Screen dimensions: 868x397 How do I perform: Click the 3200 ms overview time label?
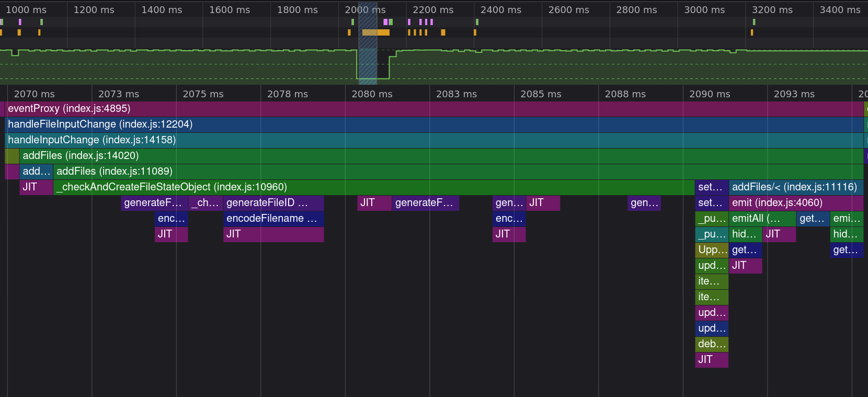click(772, 10)
